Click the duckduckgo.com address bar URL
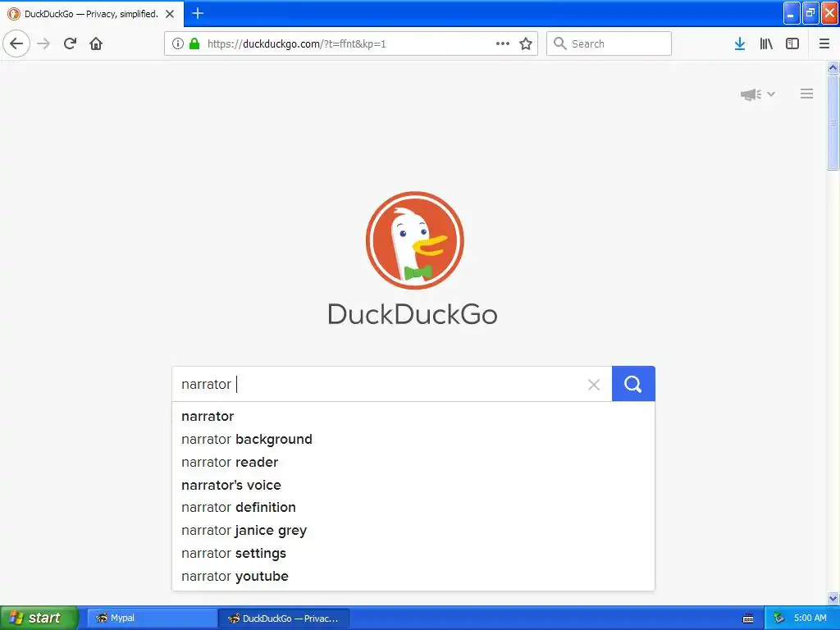Image resolution: width=840 pixels, height=630 pixels. coord(296,44)
